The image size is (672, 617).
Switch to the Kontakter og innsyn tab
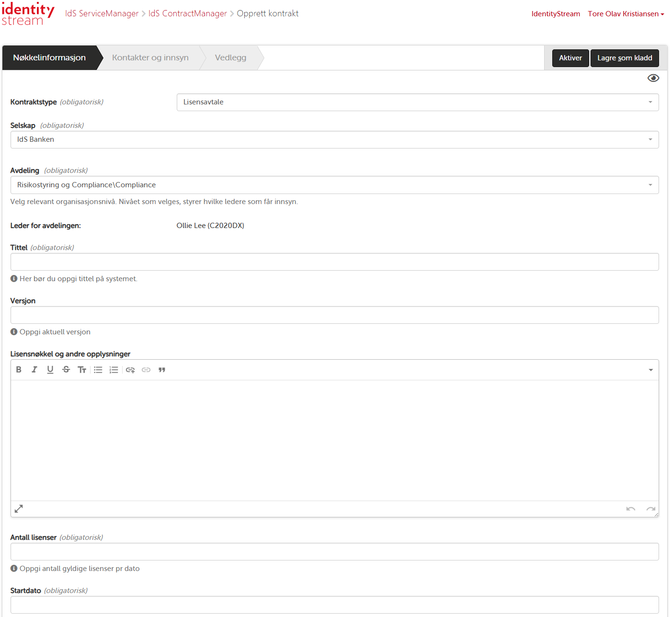(x=150, y=57)
